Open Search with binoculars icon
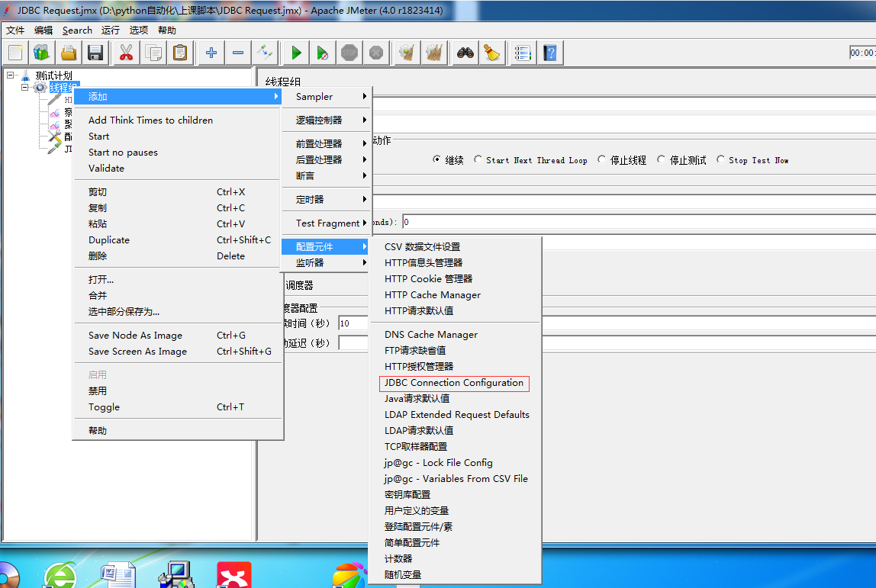The width and height of the screenshot is (876, 588). point(465,53)
